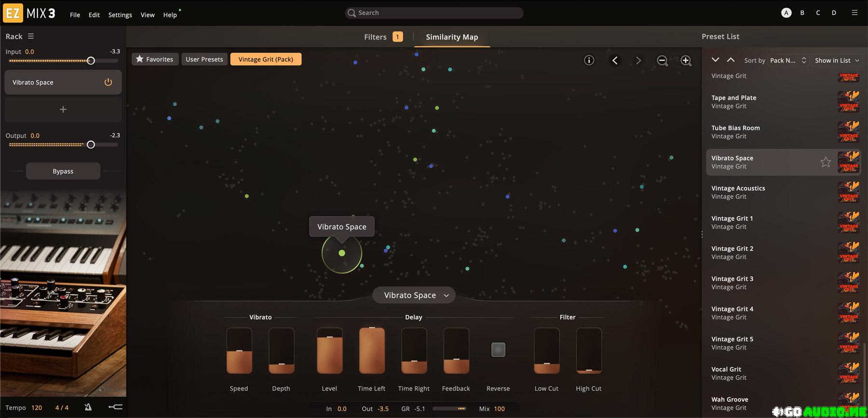Switch to the Similarity Map tab
This screenshot has width=868, height=418.
(452, 37)
